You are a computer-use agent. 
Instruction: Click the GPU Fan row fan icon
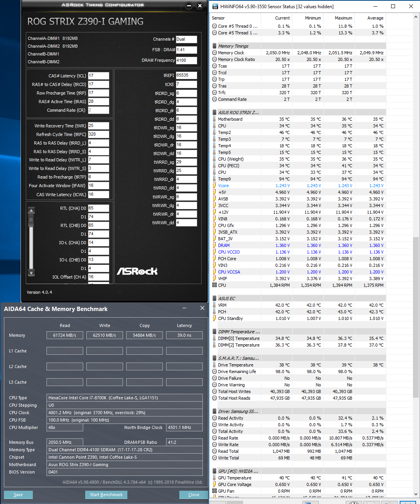(x=214, y=491)
